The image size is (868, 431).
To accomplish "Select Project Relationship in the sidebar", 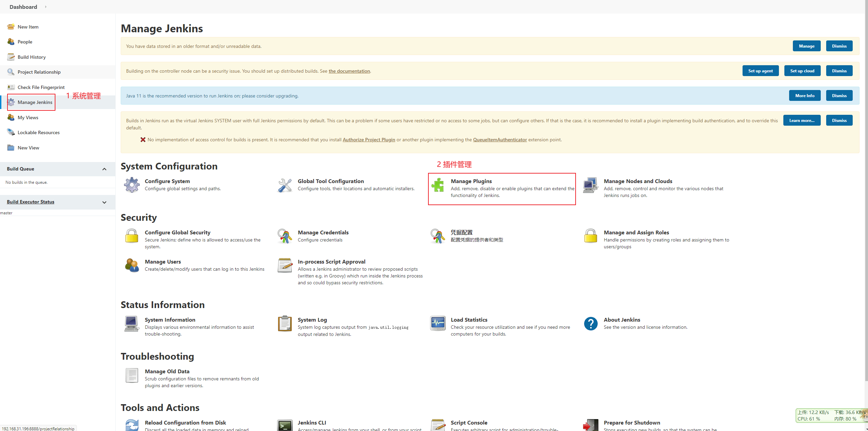I will [x=39, y=72].
